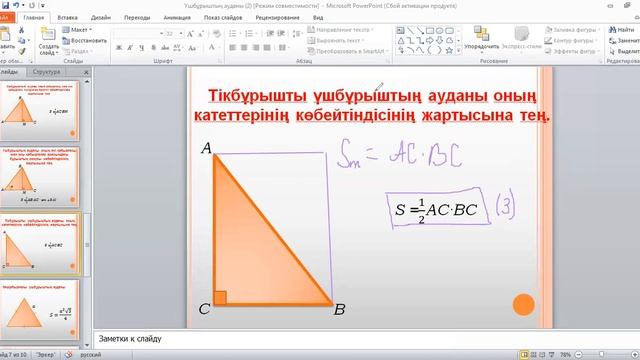Select the Rectangle shape
This screenshot has width=640, height=360.
[430, 31]
